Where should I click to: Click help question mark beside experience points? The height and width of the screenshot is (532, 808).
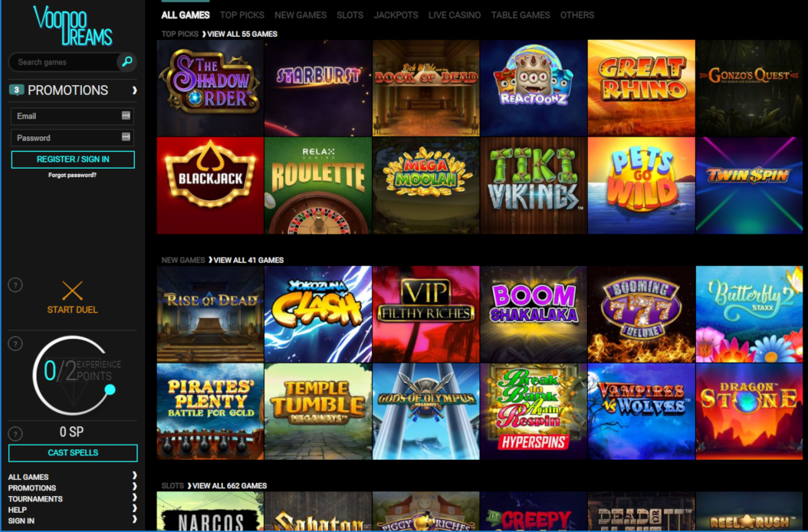15,343
